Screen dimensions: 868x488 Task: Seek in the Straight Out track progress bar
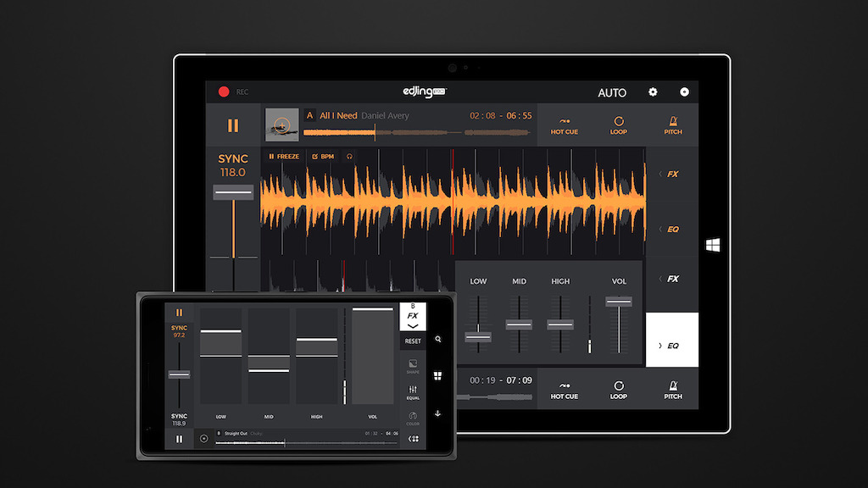[307, 442]
